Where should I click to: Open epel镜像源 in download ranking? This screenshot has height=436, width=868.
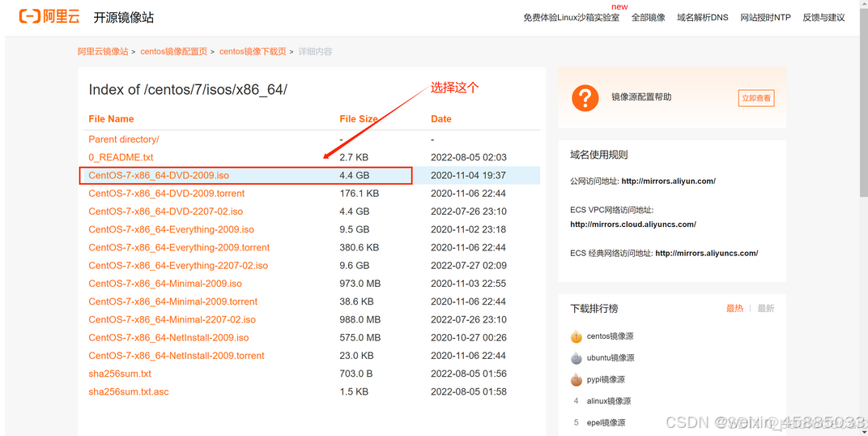pyautogui.click(x=606, y=423)
